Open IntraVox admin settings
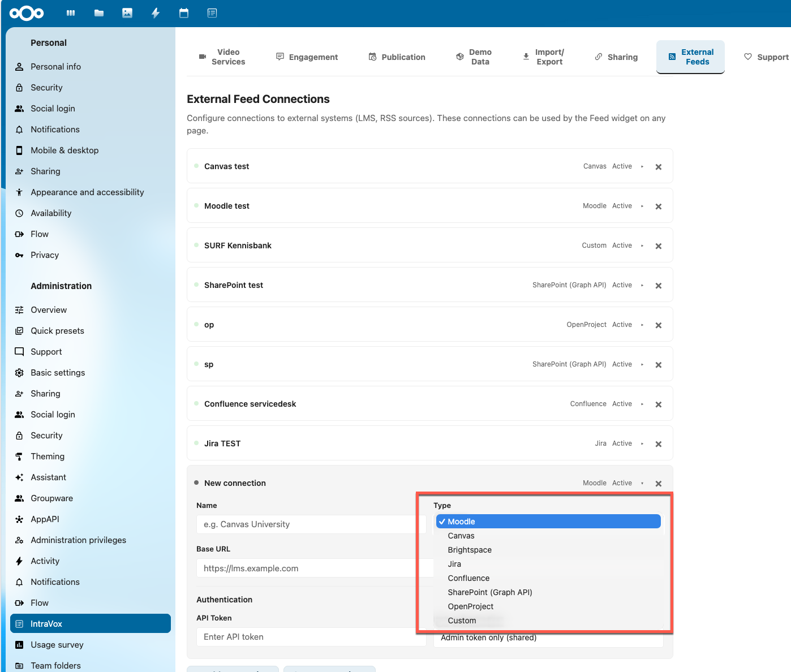This screenshot has width=791, height=672. click(91, 623)
